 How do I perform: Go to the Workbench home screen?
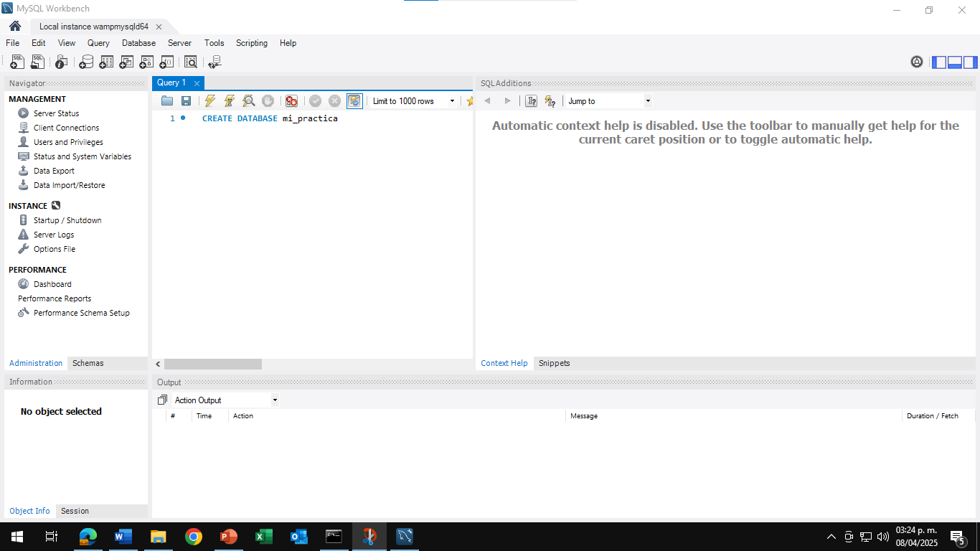click(15, 27)
